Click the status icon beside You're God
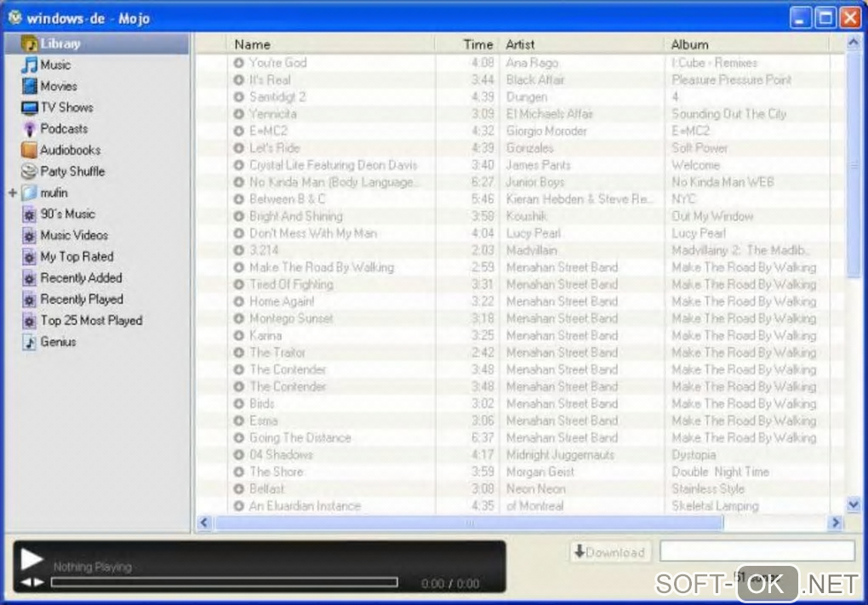Image resolution: width=868 pixels, height=605 pixels. point(238,63)
